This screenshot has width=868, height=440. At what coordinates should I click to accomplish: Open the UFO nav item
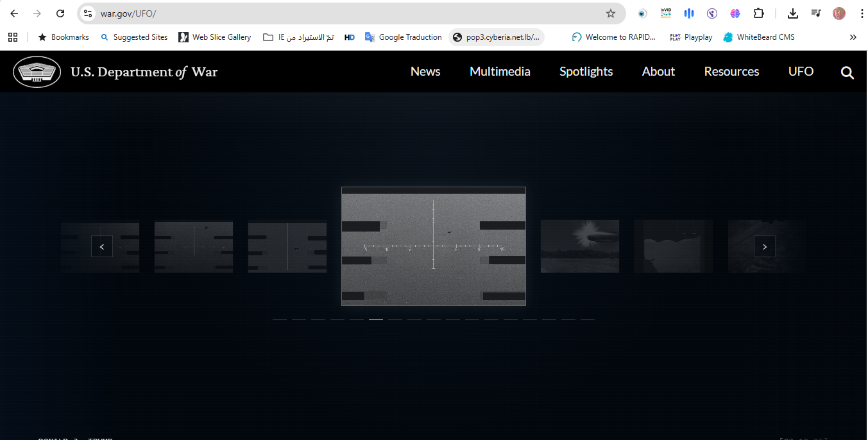pyautogui.click(x=801, y=72)
